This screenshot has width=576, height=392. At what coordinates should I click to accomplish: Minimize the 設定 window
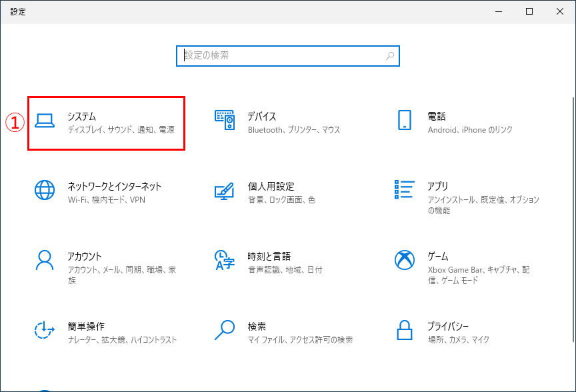(499, 12)
